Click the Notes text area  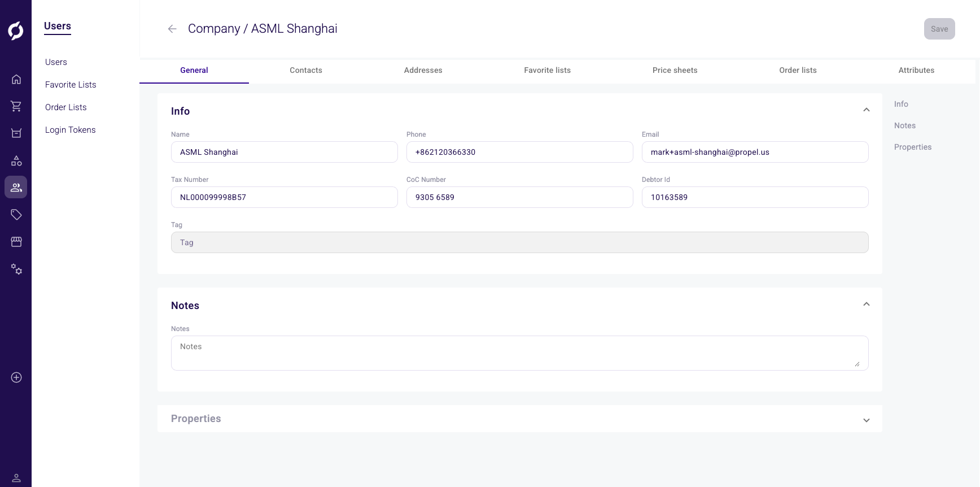click(520, 353)
